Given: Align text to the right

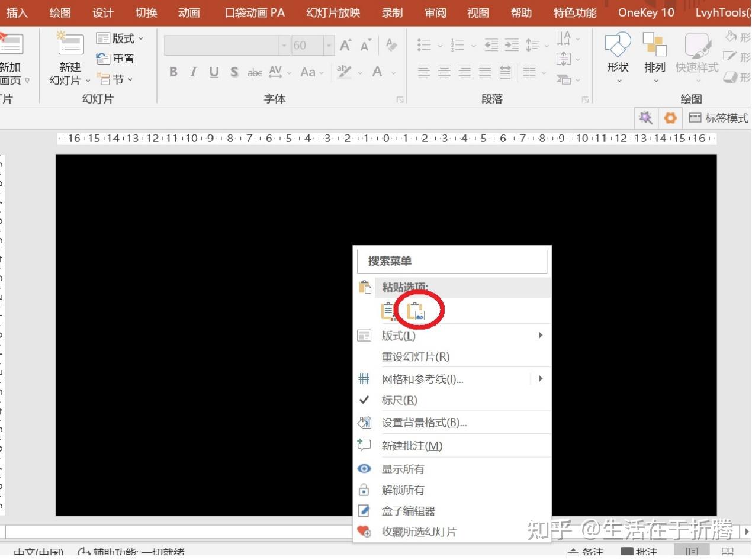Looking at the screenshot, I should [465, 72].
